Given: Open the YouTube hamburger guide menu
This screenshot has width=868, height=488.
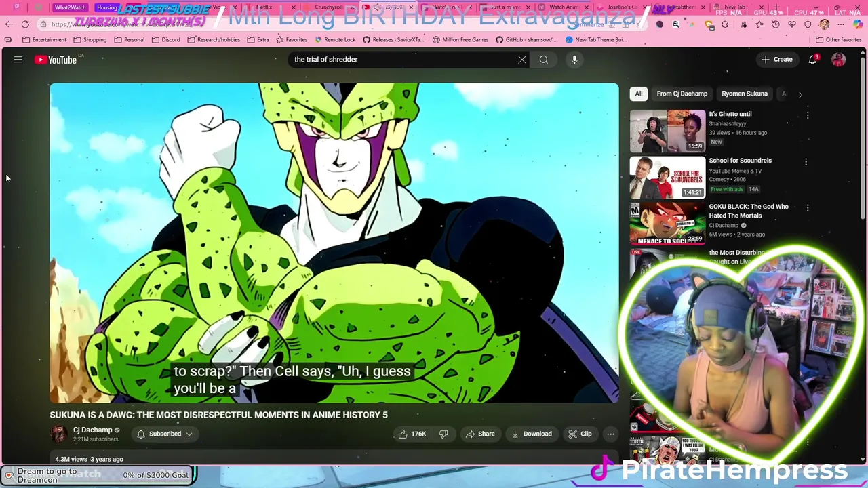Looking at the screenshot, I should point(18,60).
